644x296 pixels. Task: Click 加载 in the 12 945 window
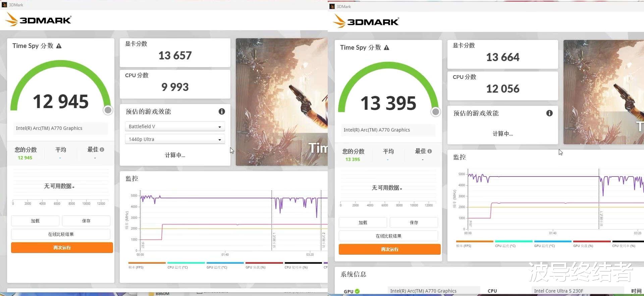[x=35, y=221]
